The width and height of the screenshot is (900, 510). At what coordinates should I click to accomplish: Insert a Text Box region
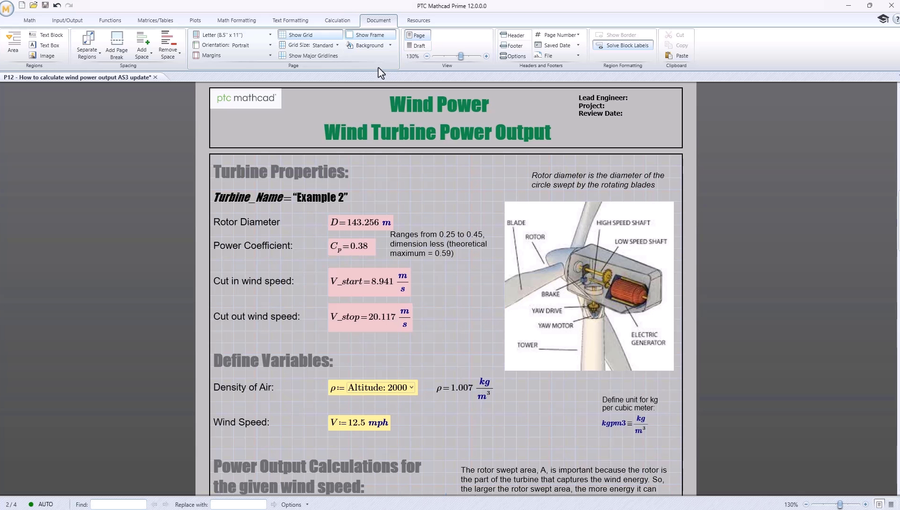click(44, 45)
